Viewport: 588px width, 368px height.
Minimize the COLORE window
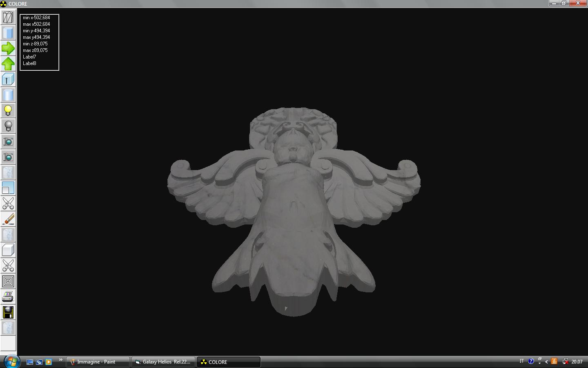tap(554, 3)
